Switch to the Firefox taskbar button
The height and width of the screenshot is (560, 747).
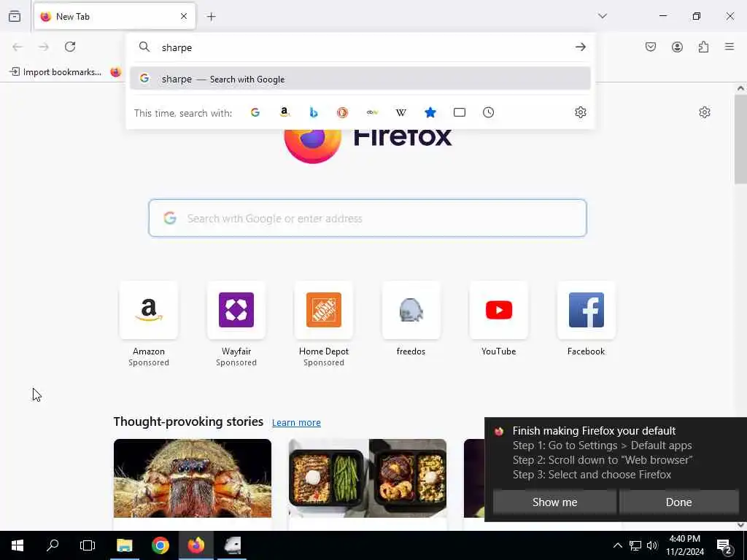click(x=196, y=545)
